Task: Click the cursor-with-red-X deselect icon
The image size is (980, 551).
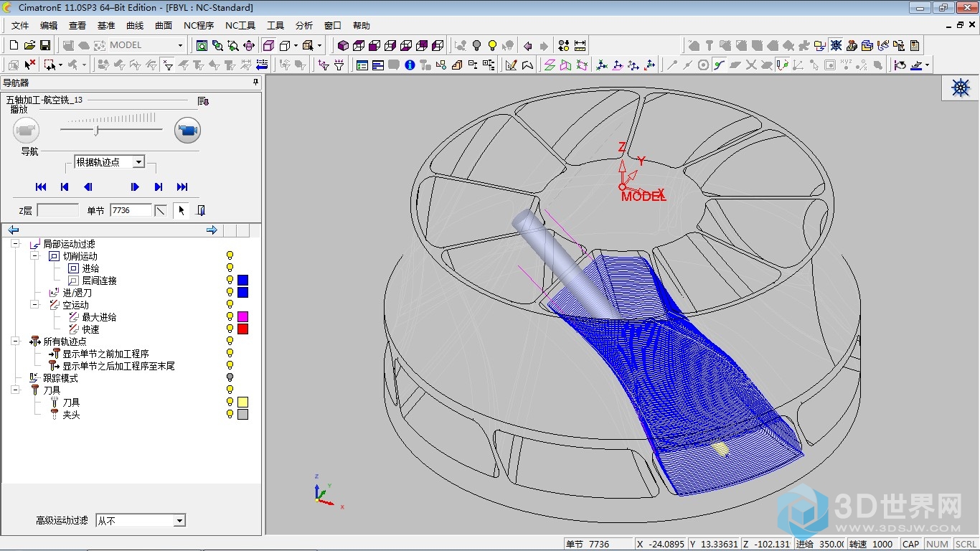Action: click(29, 65)
